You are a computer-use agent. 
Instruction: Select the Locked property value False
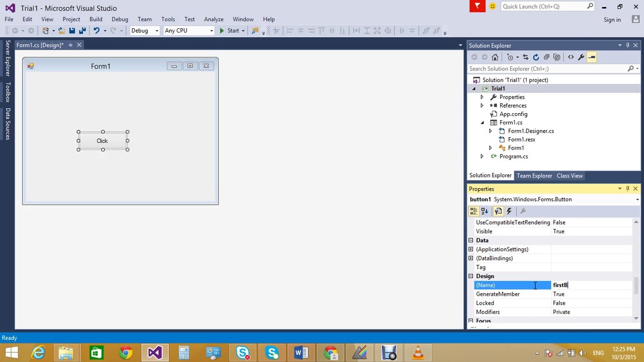[592, 303]
